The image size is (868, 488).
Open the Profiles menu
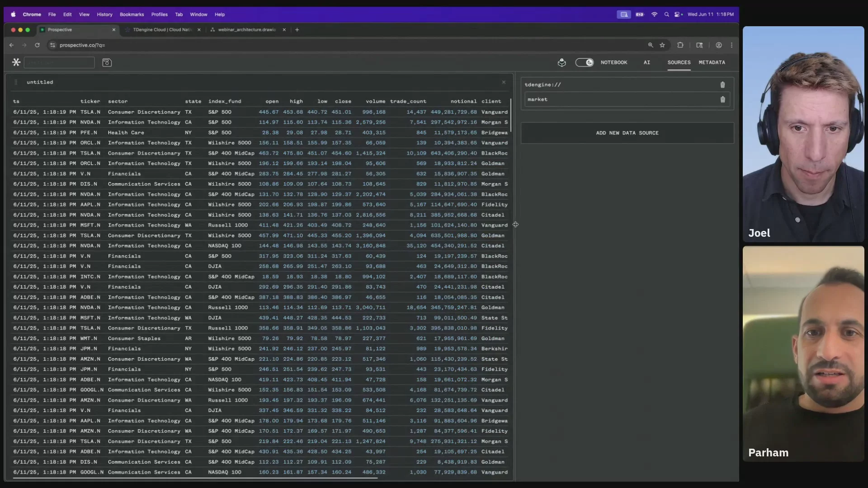coord(159,14)
